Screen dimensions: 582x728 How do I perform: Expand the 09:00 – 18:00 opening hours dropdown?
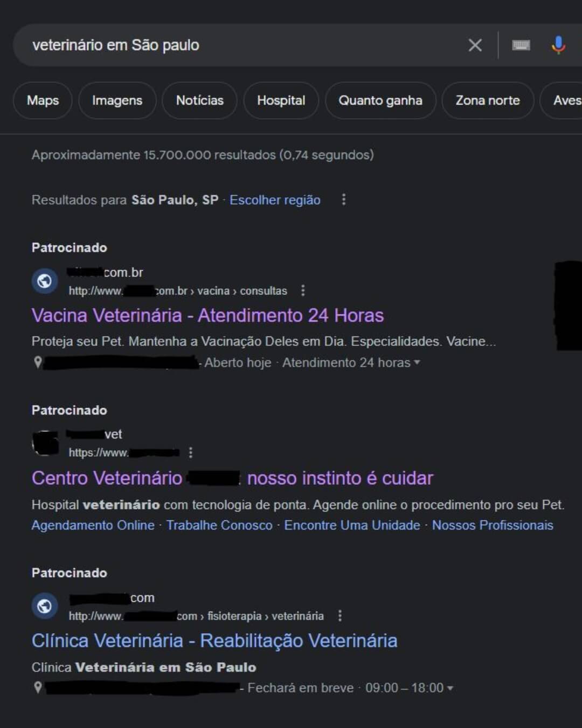coord(450,688)
